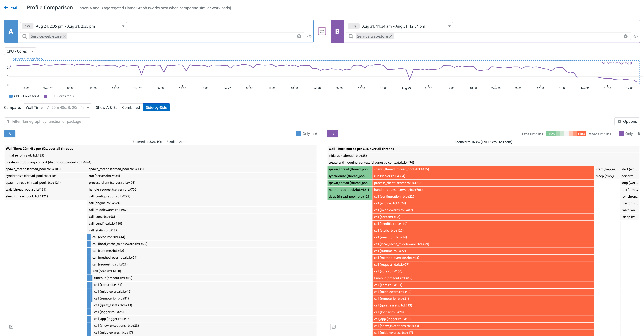Image resolution: width=644 pixels, height=336 pixels.
Task: Clear the A search query with the x icon
Action: click(x=299, y=36)
